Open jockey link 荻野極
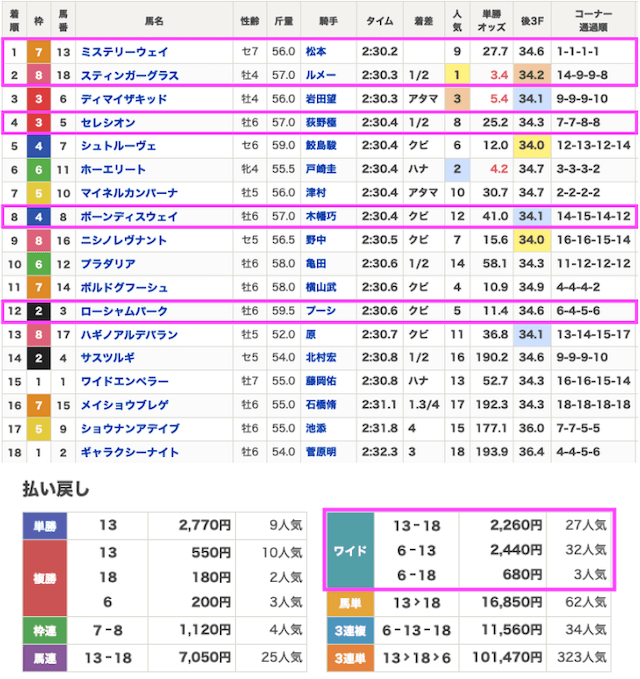Screen dimensions: 640x679 coord(321,123)
